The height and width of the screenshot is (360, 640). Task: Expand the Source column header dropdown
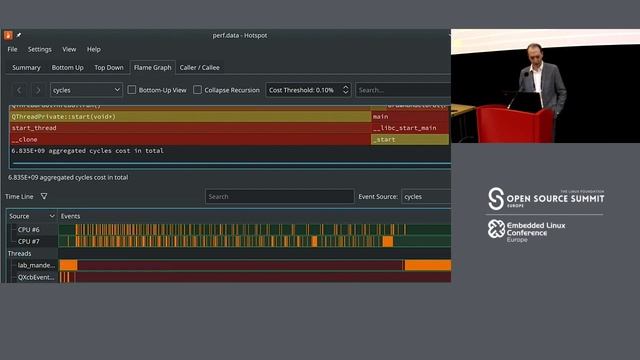pos(52,216)
